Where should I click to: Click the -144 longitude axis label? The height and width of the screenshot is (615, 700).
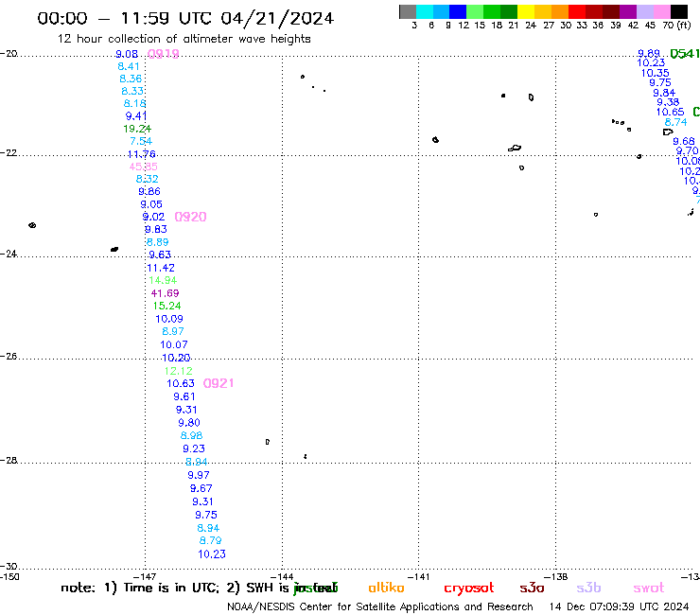pyautogui.click(x=282, y=576)
